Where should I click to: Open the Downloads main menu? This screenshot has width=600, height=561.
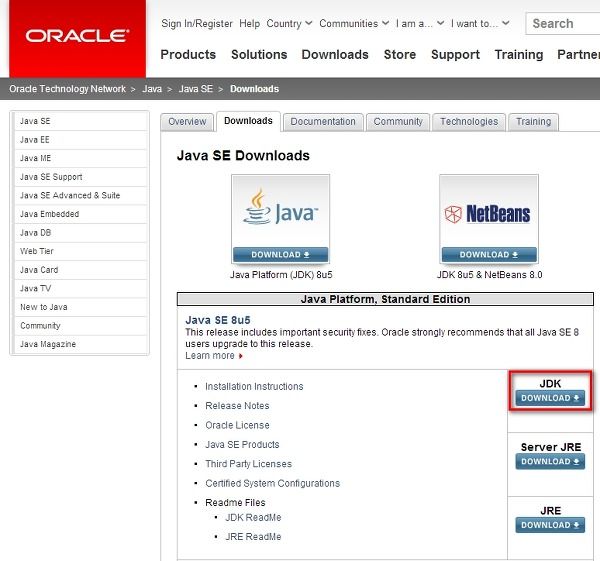click(335, 54)
